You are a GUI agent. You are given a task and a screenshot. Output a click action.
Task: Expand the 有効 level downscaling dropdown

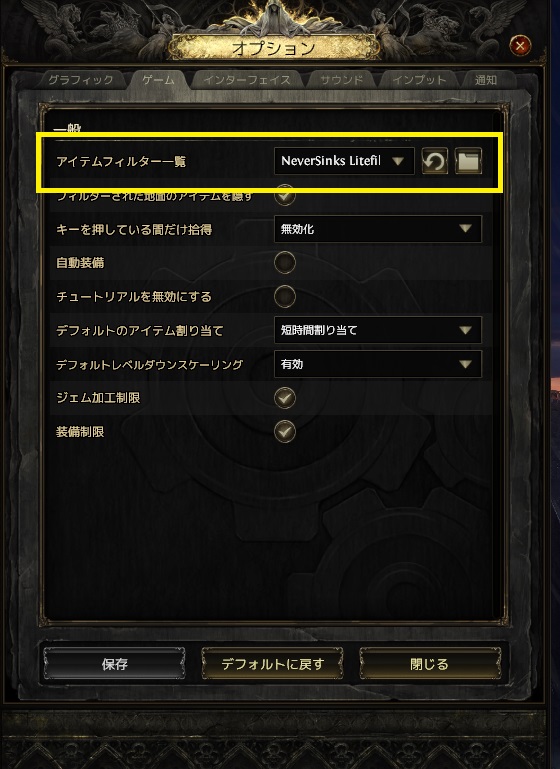point(378,364)
